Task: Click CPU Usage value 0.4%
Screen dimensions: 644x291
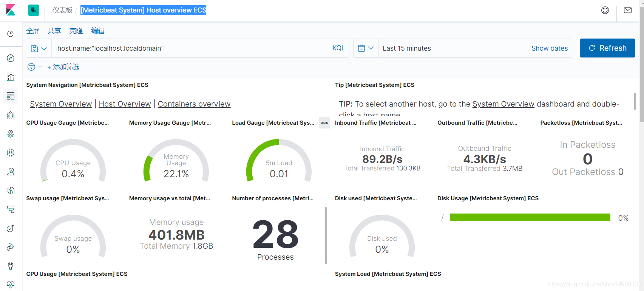Action: coord(73,174)
